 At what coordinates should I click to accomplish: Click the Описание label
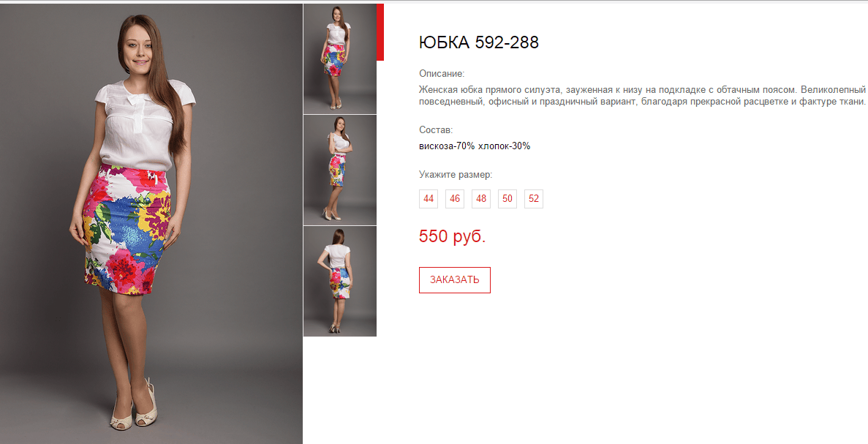442,74
